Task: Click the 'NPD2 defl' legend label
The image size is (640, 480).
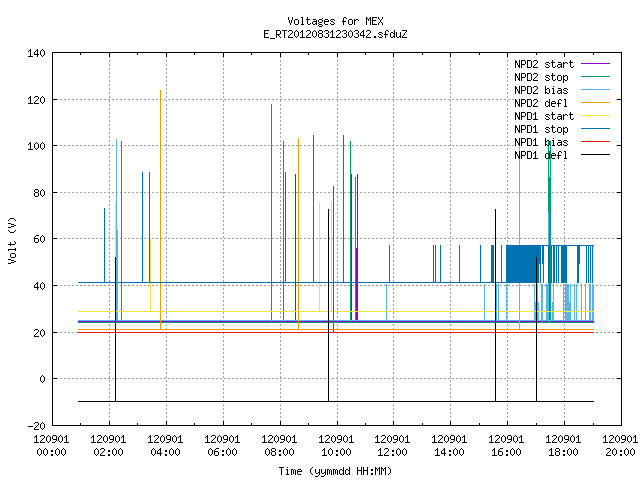Action: click(x=541, y=103)
